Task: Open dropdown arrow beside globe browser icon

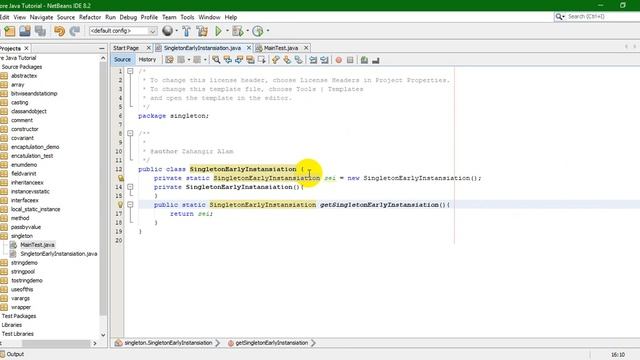Action: (177, 31)
